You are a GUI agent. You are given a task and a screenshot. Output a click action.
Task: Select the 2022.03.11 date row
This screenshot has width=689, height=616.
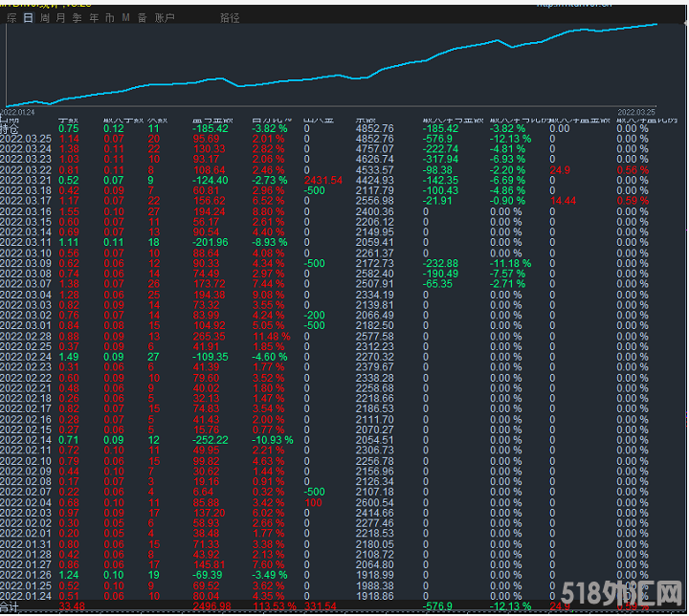25,243
